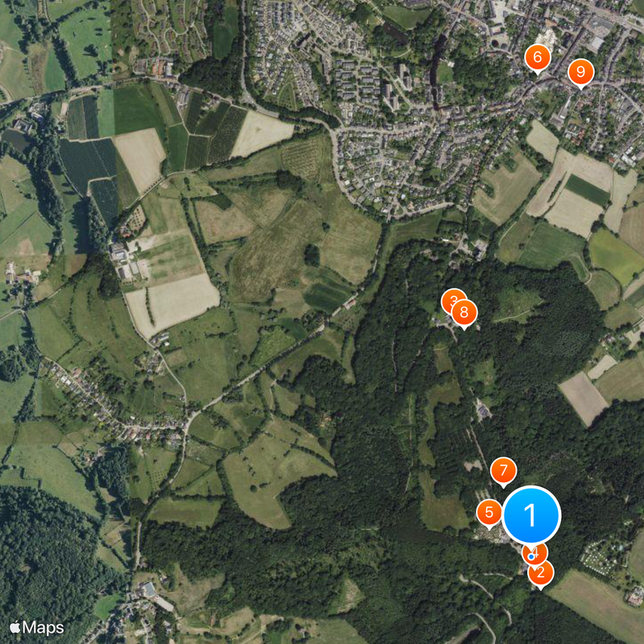Click the blue-roofed building at the bottom left

149,590
